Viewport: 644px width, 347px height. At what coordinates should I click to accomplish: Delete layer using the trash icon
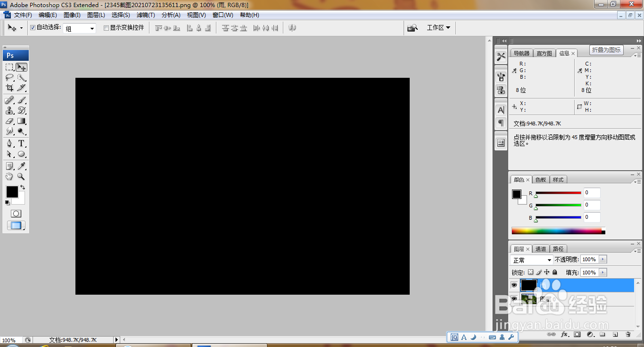point(628,334)
